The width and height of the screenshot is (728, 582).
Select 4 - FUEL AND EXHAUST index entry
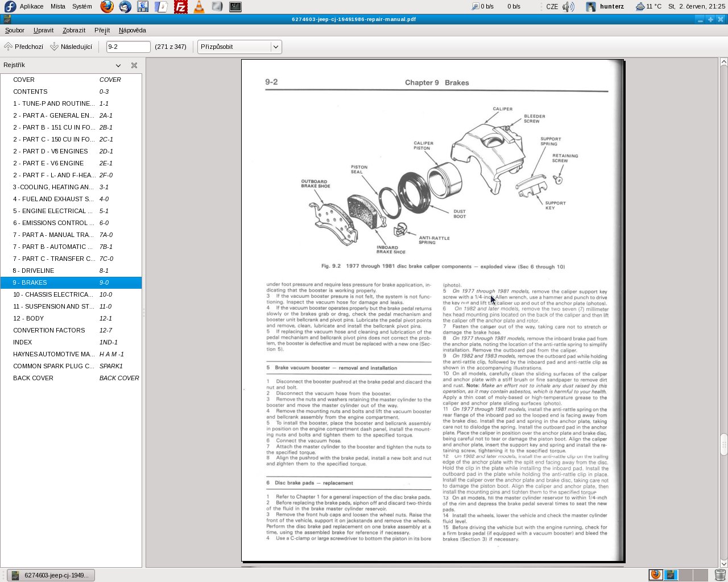click(x=71, y=199)
